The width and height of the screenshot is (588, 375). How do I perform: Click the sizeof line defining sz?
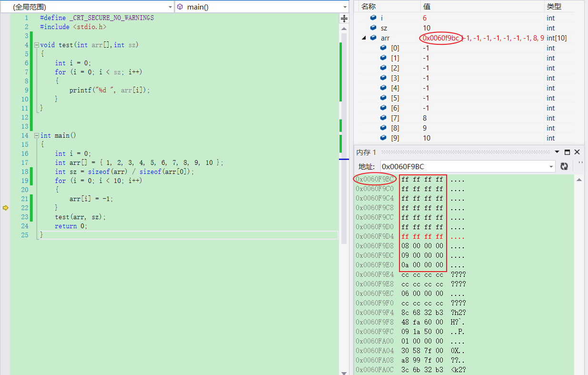pyautogui.click(x=125, y=172)
